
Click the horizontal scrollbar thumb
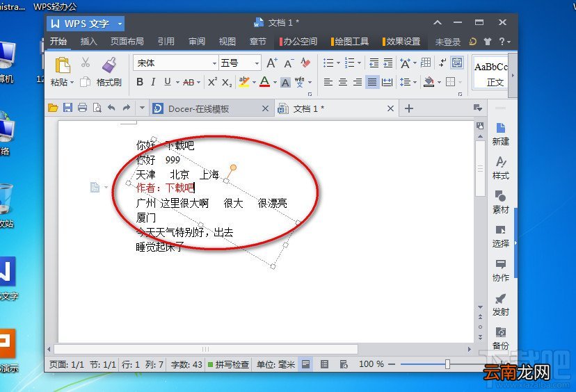pyautogui.click(x=206, y=349)
